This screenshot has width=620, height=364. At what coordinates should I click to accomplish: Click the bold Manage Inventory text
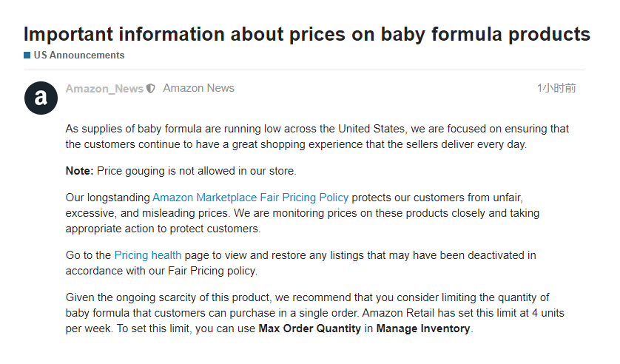423,328
